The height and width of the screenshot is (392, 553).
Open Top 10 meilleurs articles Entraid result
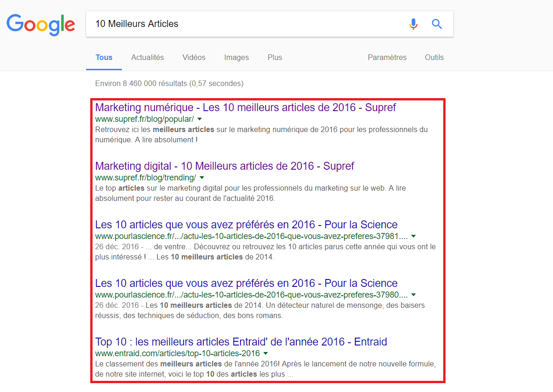coord(241,341)
